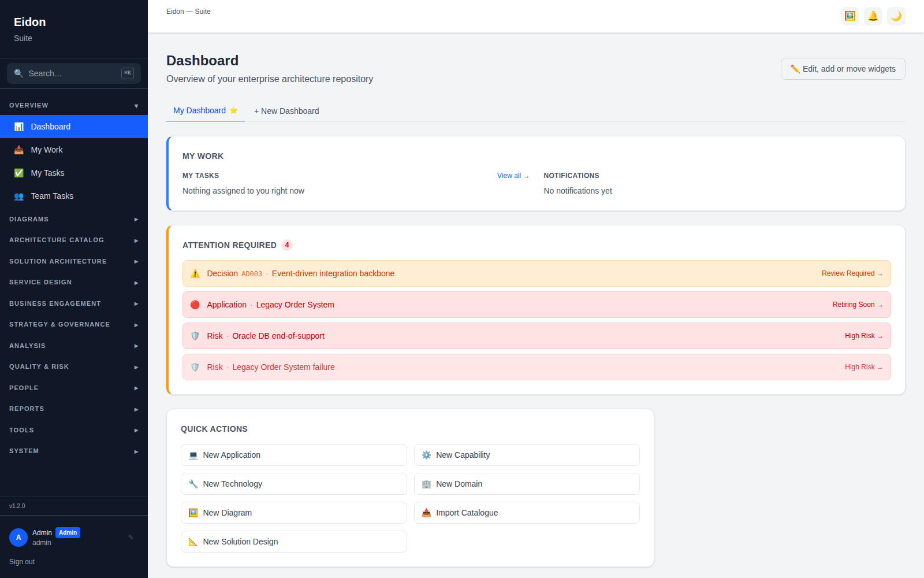
Task: Click the notifications bell icon
Action: coord(873,16)
